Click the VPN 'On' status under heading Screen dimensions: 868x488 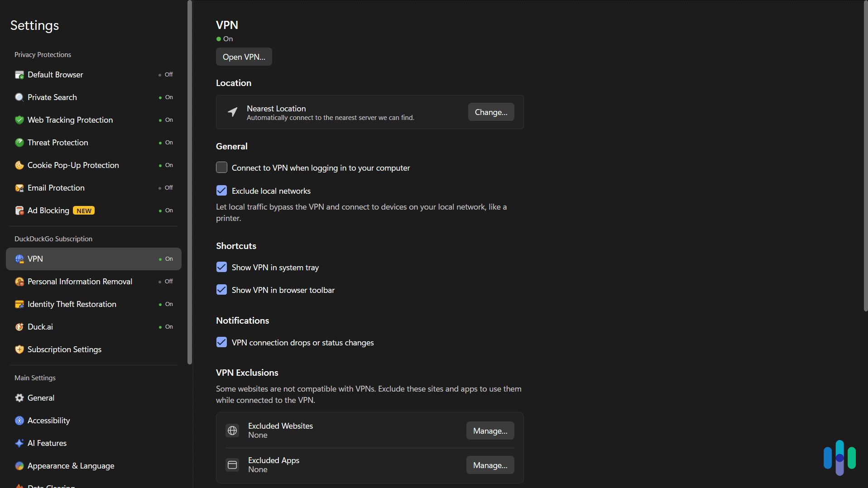click(x=225, y=39)
